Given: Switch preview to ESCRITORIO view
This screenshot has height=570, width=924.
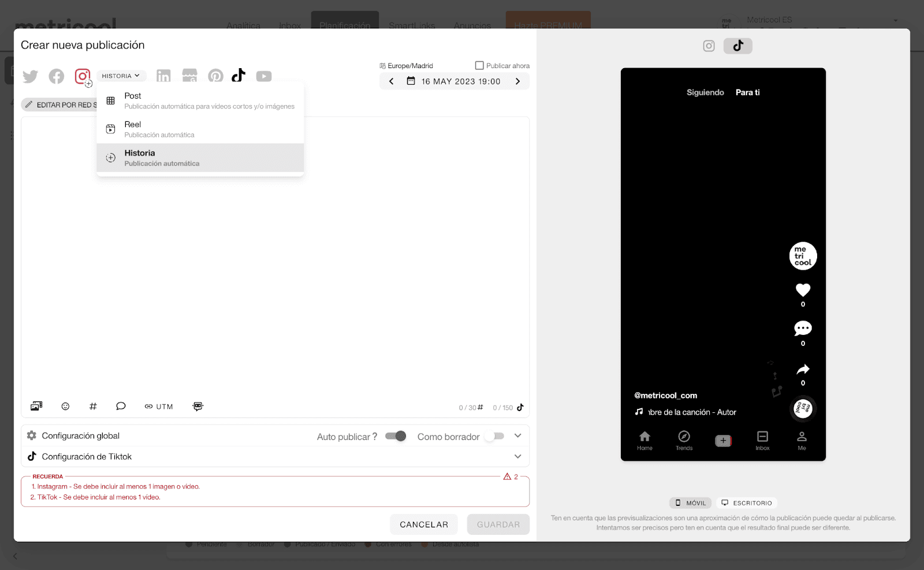Looking at the screenshot, I should pyautogui.click(x=747, y=503).
